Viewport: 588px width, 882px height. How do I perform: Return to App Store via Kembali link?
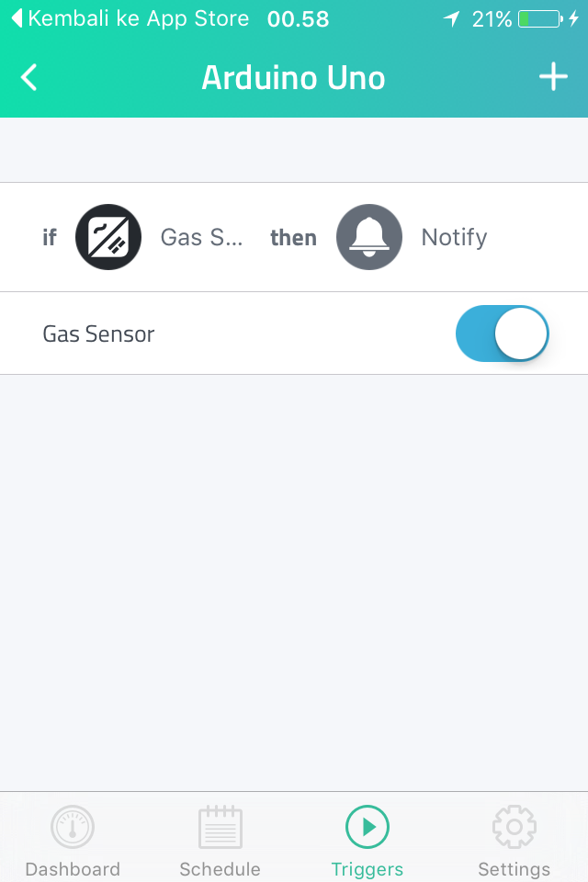(x=130, y=18)
